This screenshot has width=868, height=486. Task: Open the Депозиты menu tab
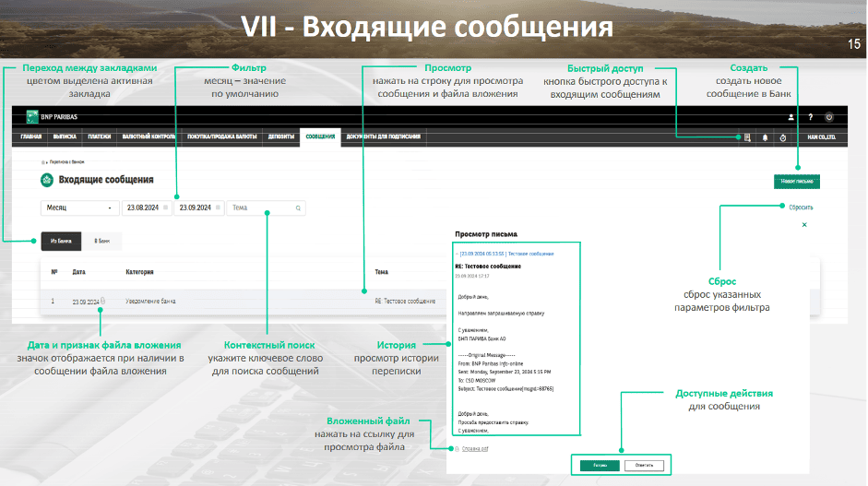pyautogui.click(x=281, y=136)
